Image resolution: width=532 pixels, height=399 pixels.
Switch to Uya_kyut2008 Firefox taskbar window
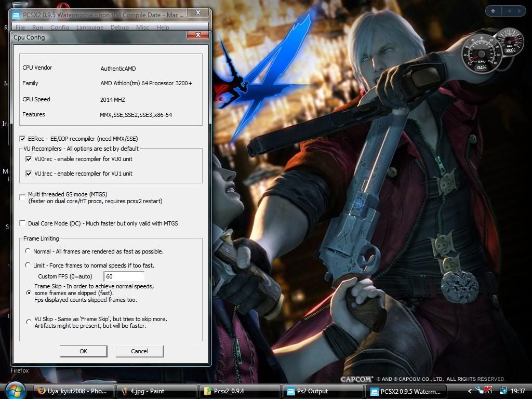click(73, 391)
